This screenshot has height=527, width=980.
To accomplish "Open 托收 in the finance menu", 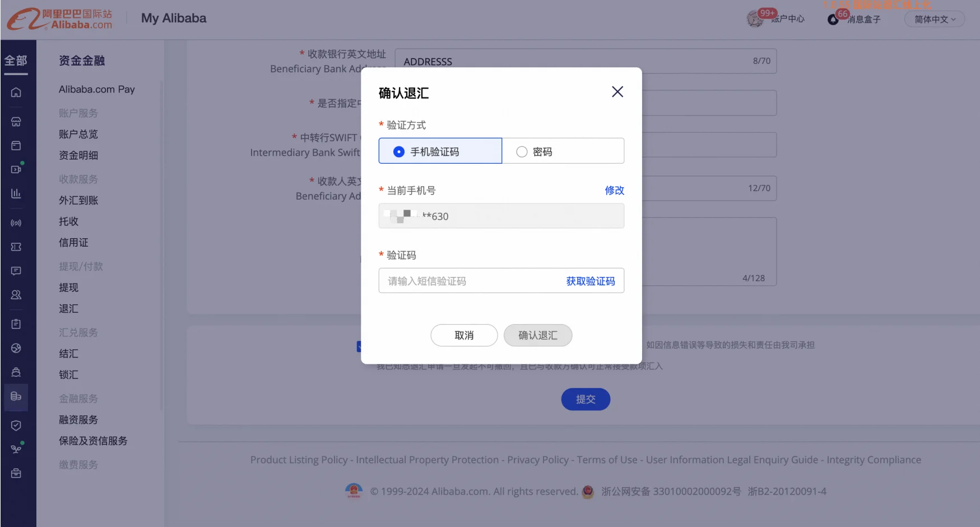I will click(x=69, y=221).
